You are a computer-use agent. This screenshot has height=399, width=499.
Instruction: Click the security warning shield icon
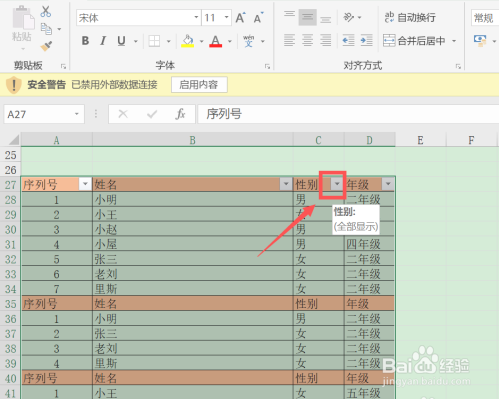14,85
